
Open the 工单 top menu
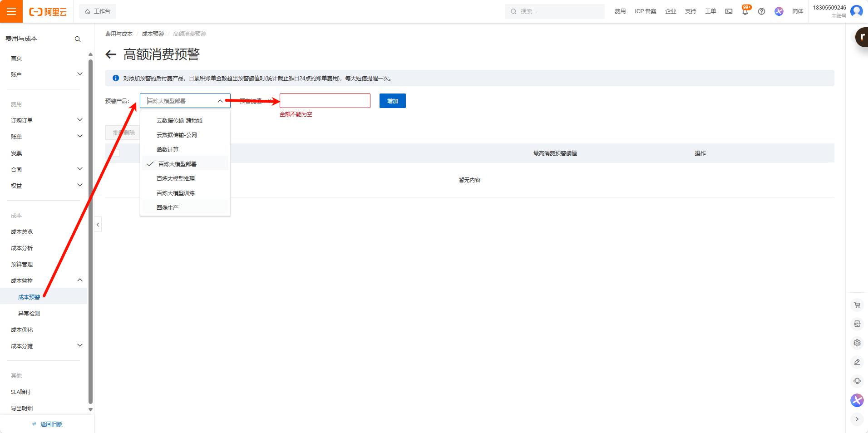pyautogui.click(x=710, y=11)
